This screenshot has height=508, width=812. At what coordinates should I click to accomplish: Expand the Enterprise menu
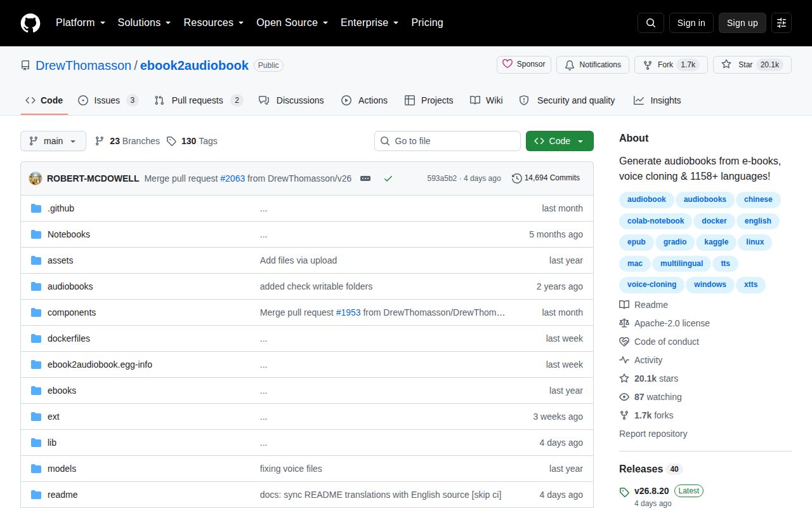370,23
